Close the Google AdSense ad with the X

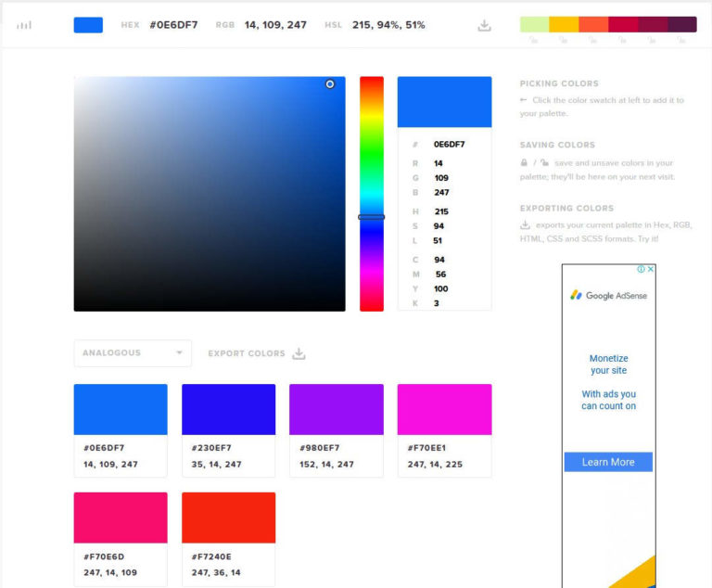pos(650,269)
